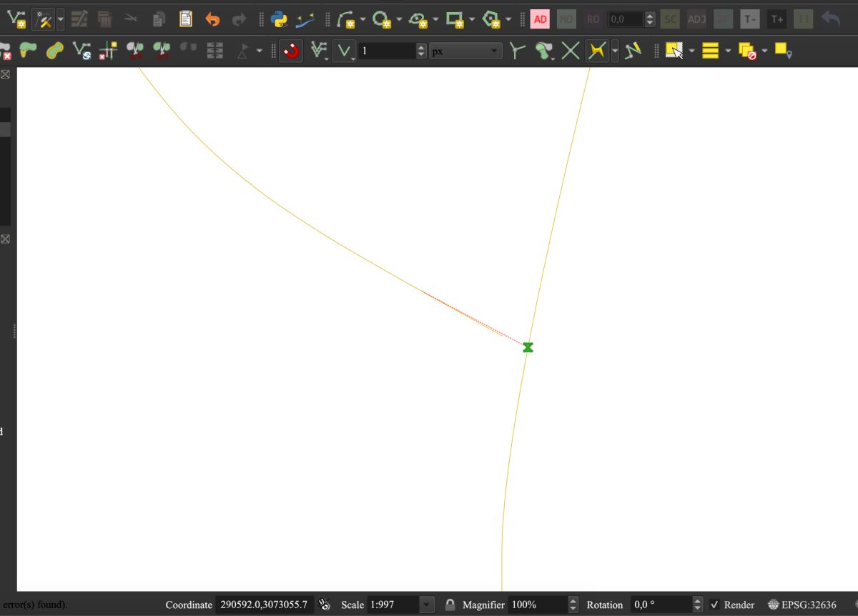Viewport: 858px width, 616px height.
Task: Click Deselect Features from All Layers
Action: coord(747,51)
